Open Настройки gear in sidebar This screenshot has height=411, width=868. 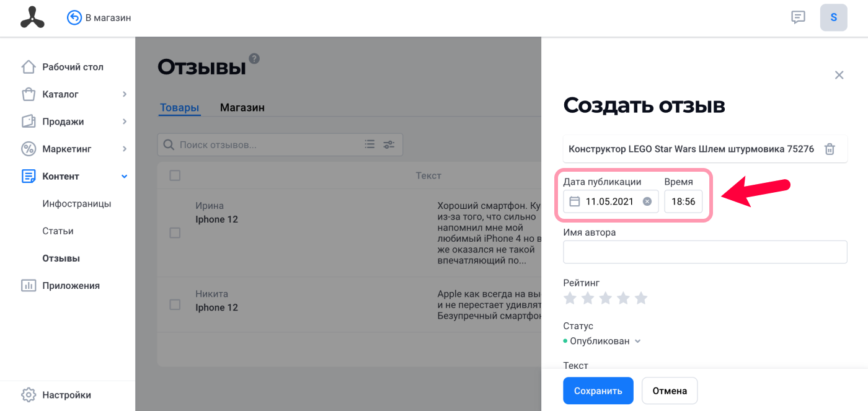click(29, 395)
